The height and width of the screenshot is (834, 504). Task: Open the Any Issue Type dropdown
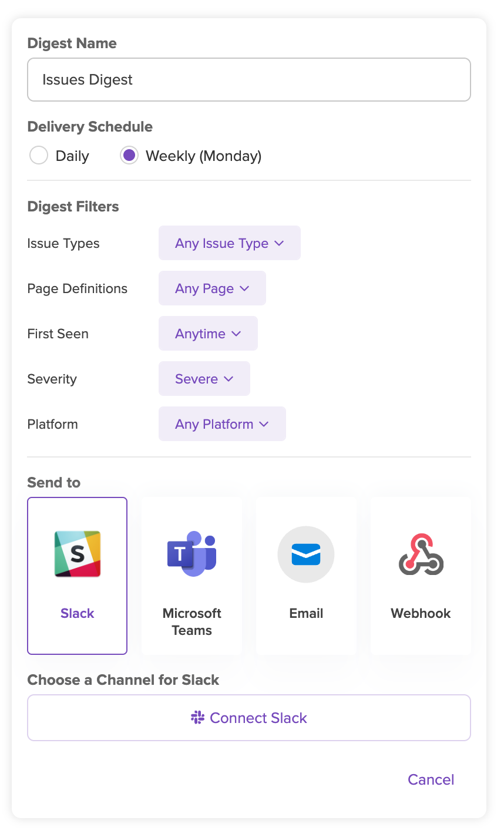[230, 243]
